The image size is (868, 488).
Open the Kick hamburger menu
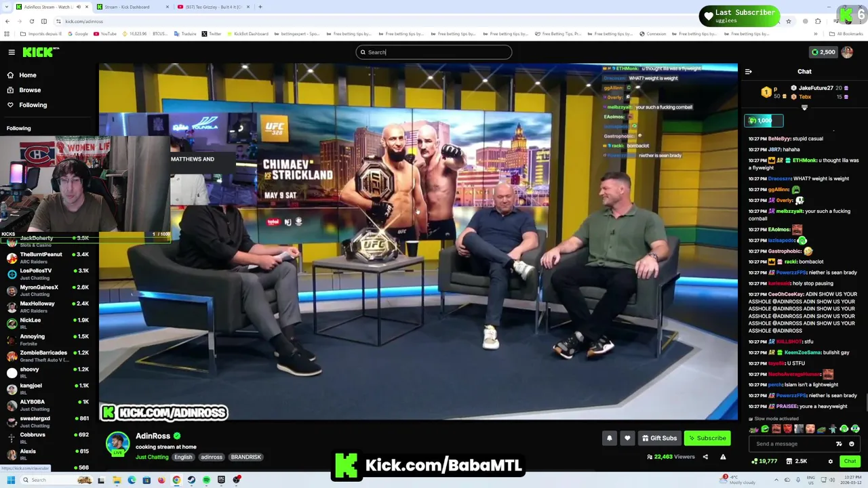[x=12, y=52]
